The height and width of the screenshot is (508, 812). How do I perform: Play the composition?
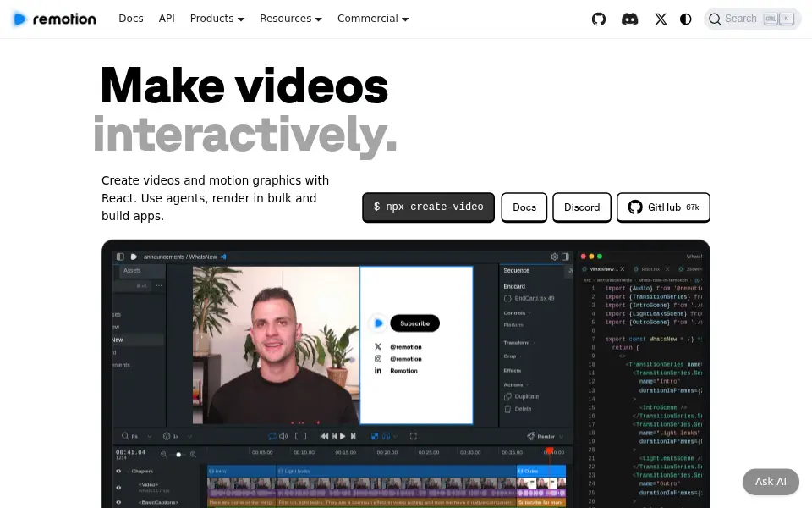point(343,437)
